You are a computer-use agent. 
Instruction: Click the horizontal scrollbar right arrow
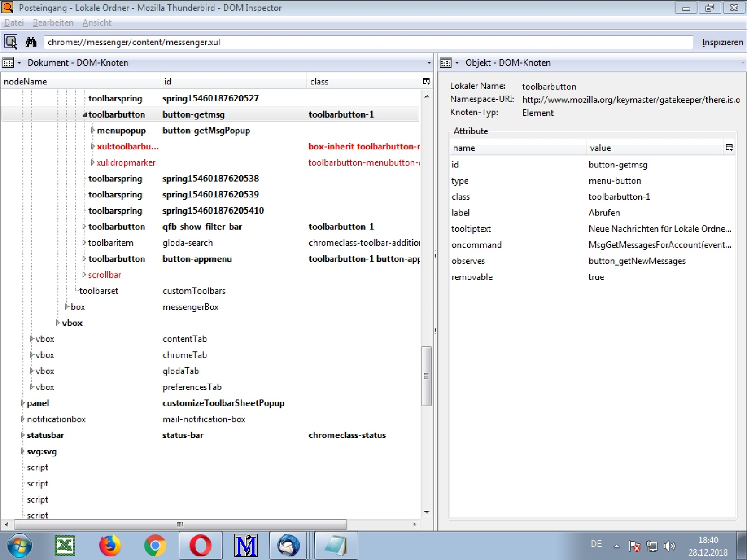pyautogui.click(x=415, y=525)
